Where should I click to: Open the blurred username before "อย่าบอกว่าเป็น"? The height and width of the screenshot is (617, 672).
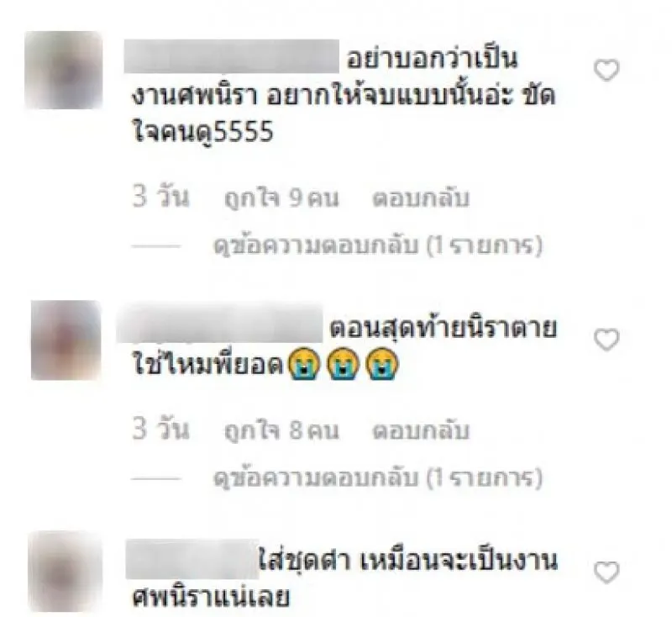point(232,56)
